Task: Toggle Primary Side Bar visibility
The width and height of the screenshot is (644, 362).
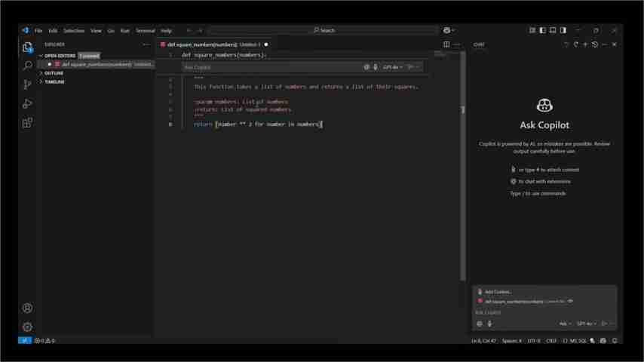Action: [542, 30]
